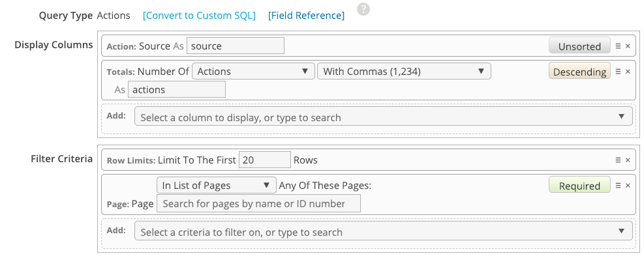Image resolution: width=644 pixels, height=258 pixels.
Task: Click the reorder handle on the Row Limits row
Action: [x=618, y=160]
